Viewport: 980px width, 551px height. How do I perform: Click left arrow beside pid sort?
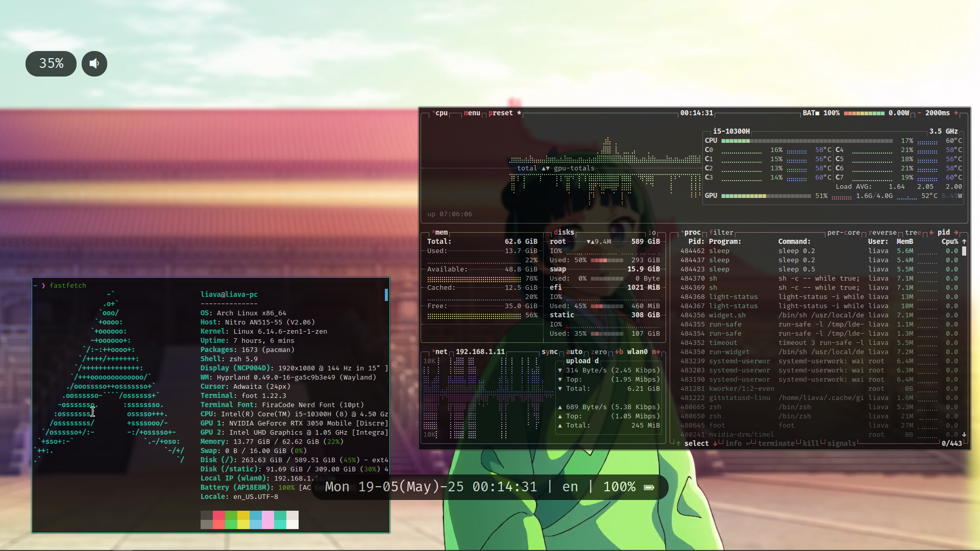click(932, 232)
